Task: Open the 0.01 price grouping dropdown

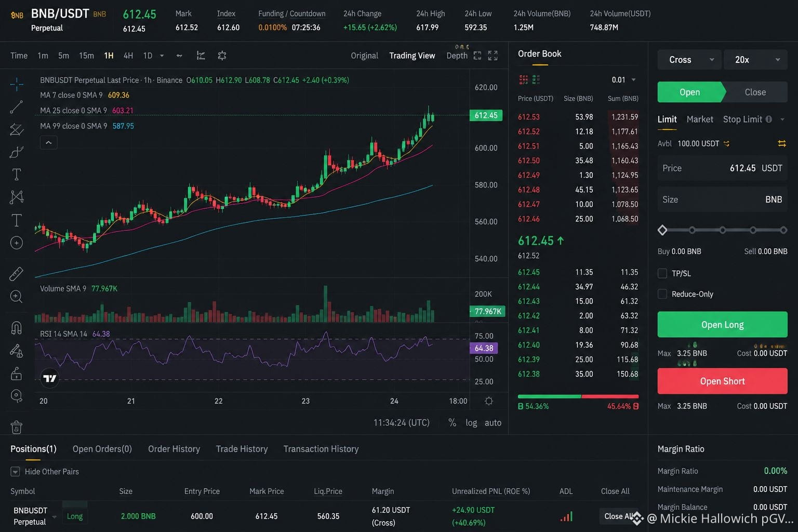Action: coord(624,79)
